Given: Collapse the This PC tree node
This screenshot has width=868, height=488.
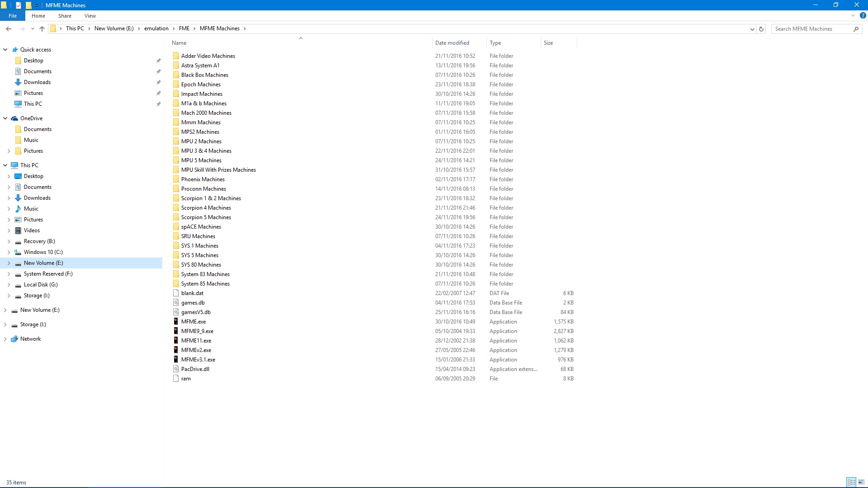Looking at the screenshot, I should [5, 165].
